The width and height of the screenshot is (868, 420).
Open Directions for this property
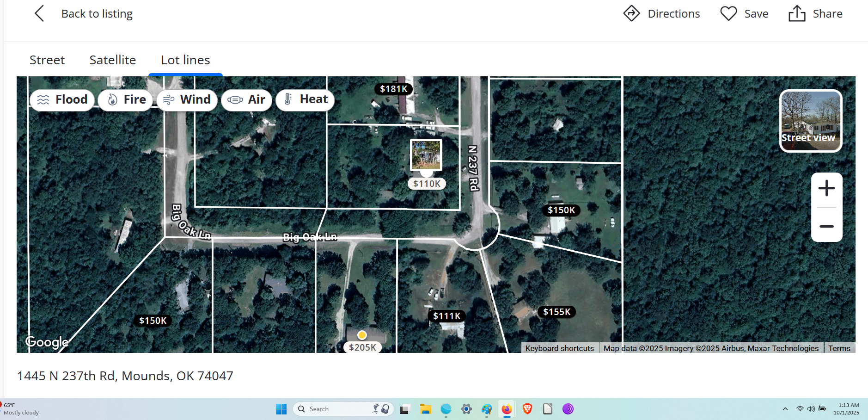661,14
